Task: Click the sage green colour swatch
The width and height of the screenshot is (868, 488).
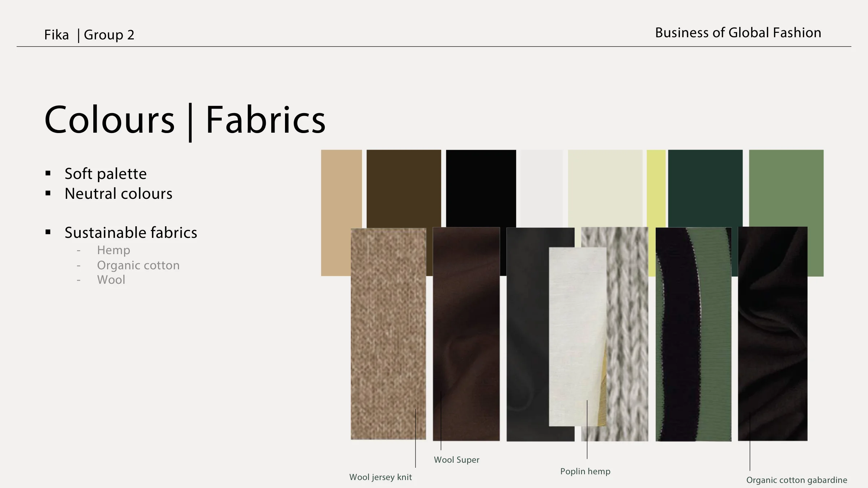Action: pyautogui.click(x=786, y=188)
